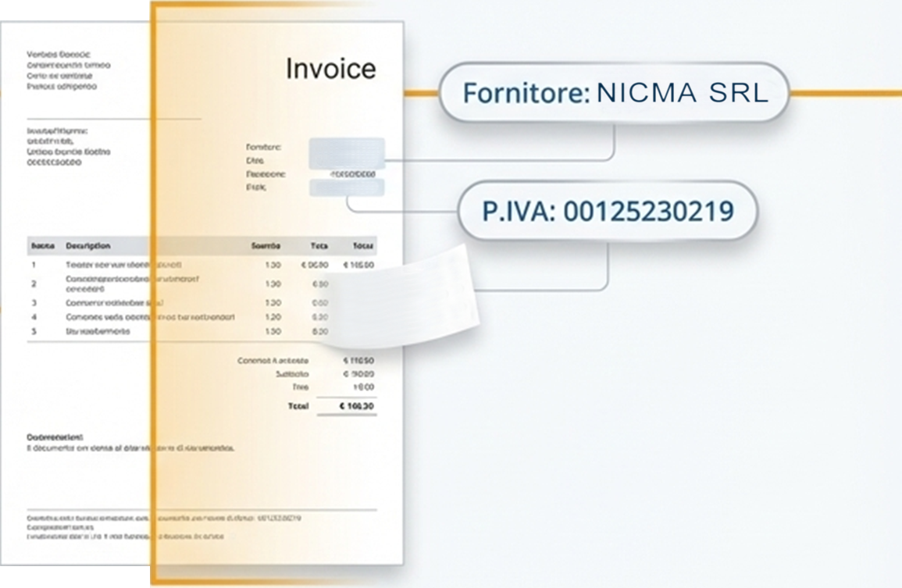Select the blurred VAT field below the supplier block
Image resolution: width=902 pixels, height=588 pixels.
[x=347, y=187]
